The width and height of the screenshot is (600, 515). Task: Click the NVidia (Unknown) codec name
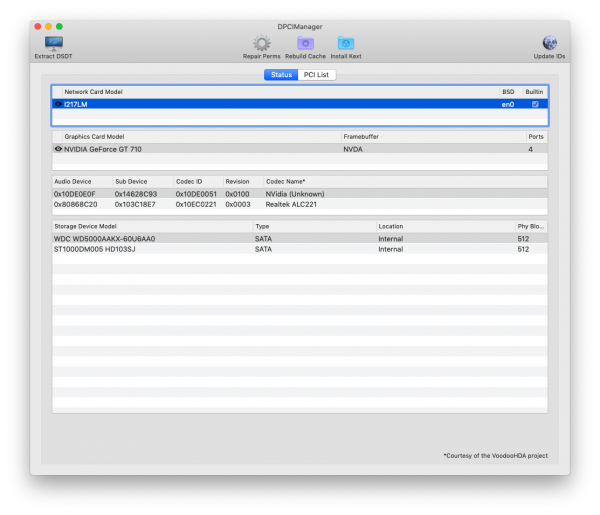coord(295,194)
